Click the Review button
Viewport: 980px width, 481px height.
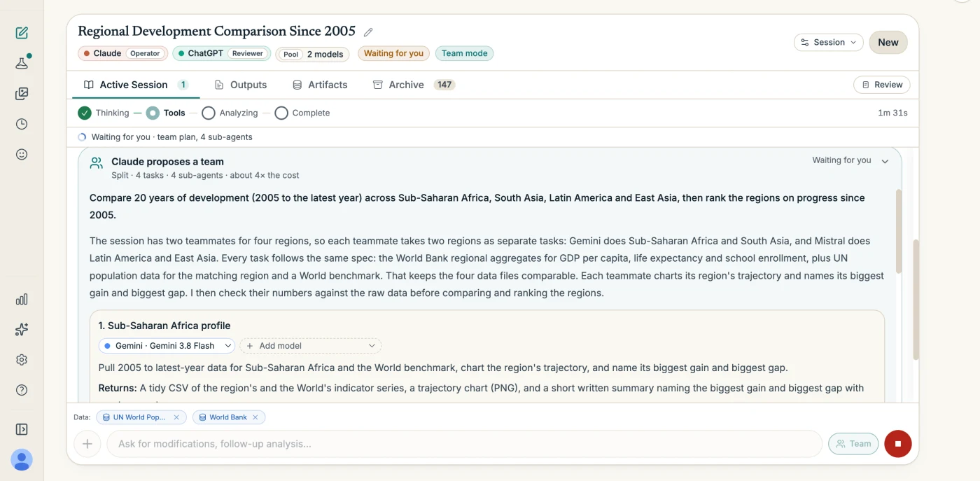[882, 85]
